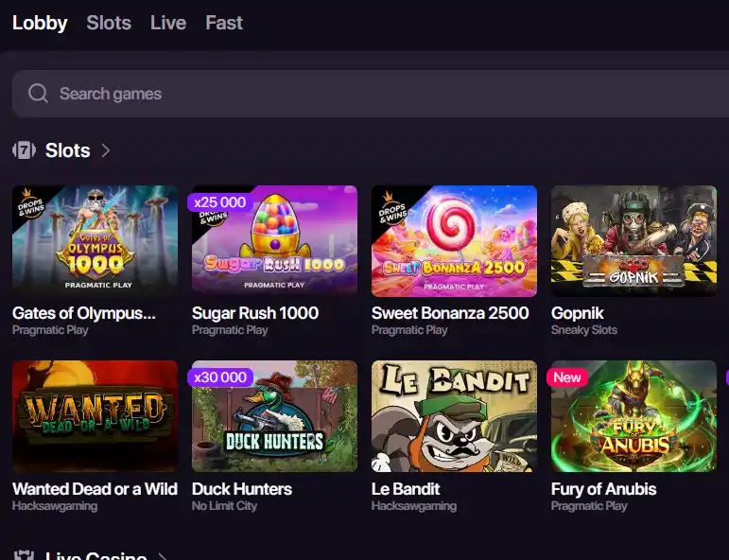729x560 pixels.
Task: Open the Slots tab
Action: (109, 23)
